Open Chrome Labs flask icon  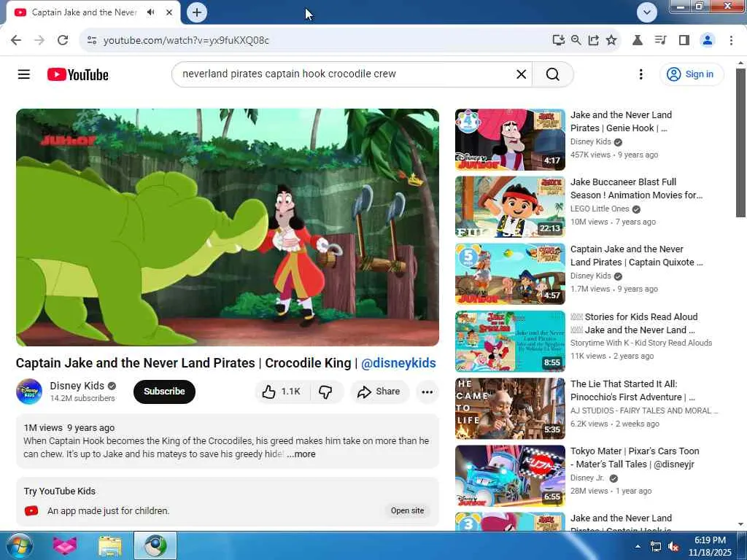638,40
